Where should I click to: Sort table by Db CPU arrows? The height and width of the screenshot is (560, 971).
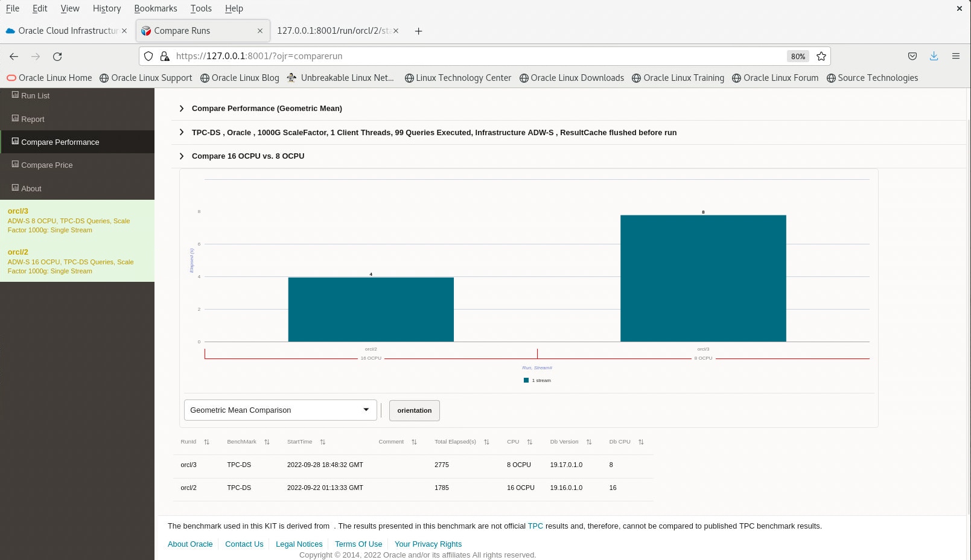pos(641,442)
